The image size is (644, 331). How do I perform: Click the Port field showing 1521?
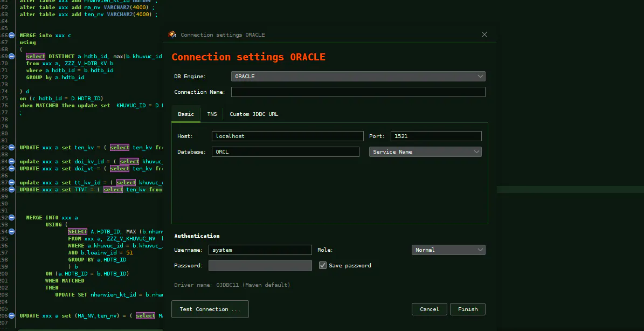[x=436, y=136]
